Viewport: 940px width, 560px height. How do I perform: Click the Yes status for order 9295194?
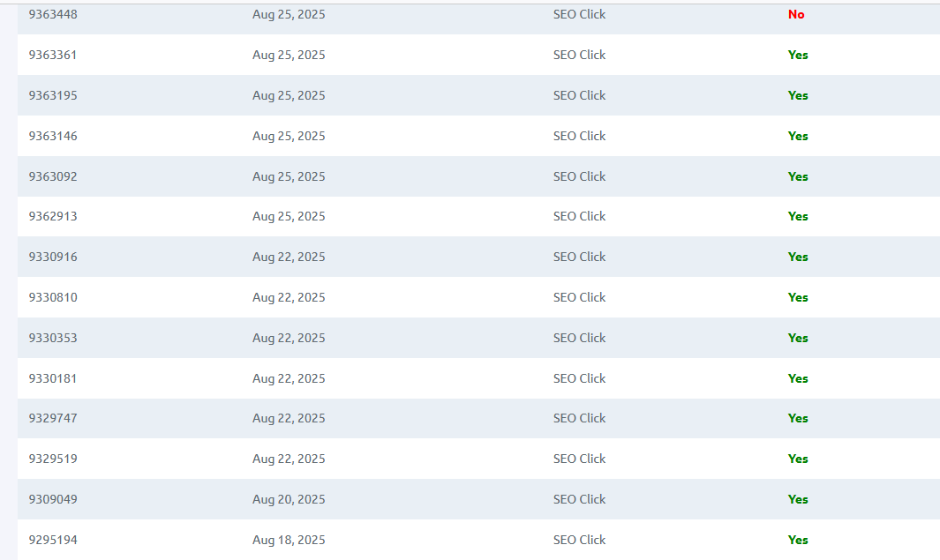click(798, 541)
